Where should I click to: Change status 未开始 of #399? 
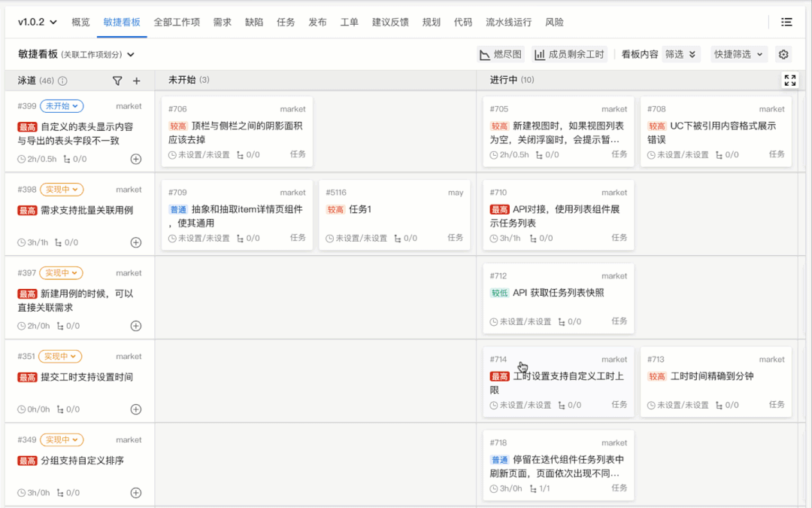tap(62, 106)
